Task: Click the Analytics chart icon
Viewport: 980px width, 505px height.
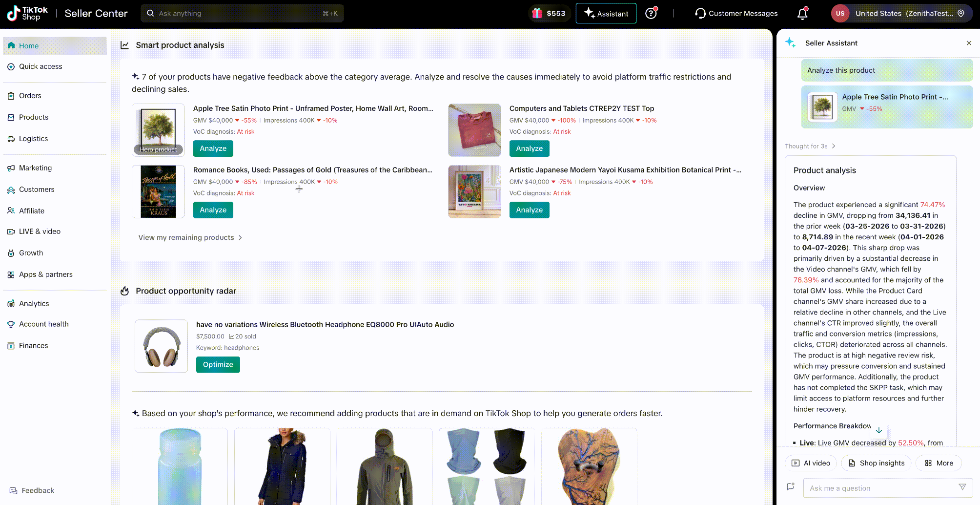Action: pos(11,304)
